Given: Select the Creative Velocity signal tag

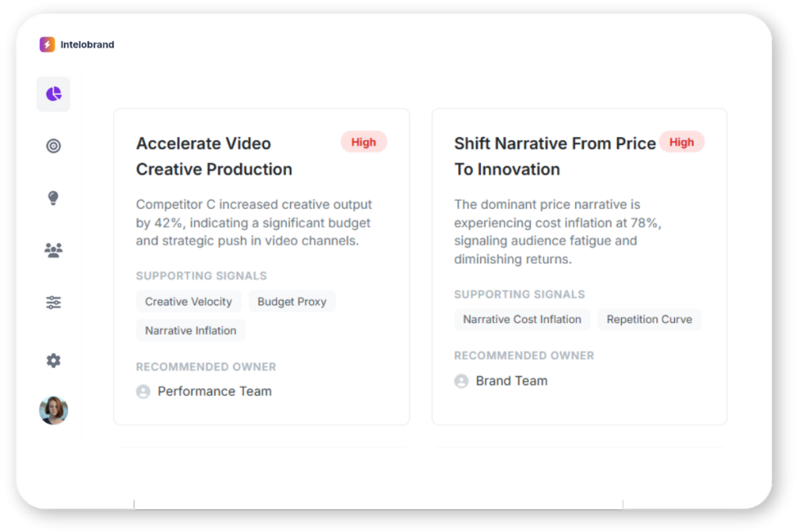Looking at the screenshot, I should 189,301.
